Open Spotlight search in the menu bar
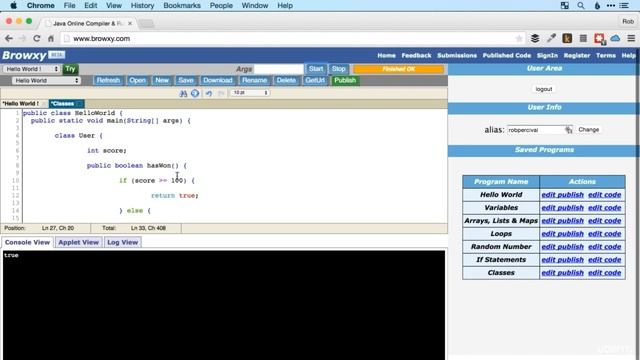640x360 pixels. (581, 5)
